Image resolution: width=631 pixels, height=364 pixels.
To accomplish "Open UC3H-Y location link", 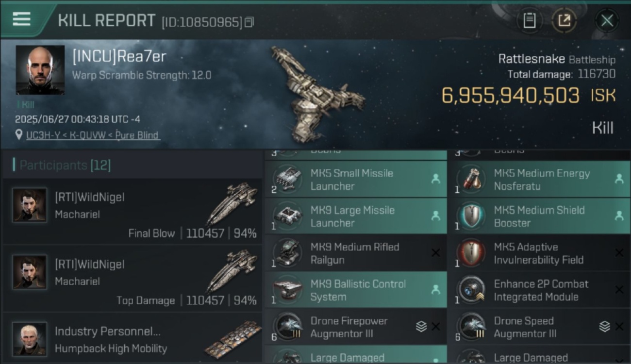I will pyautogui.click(x=93, y=135).
